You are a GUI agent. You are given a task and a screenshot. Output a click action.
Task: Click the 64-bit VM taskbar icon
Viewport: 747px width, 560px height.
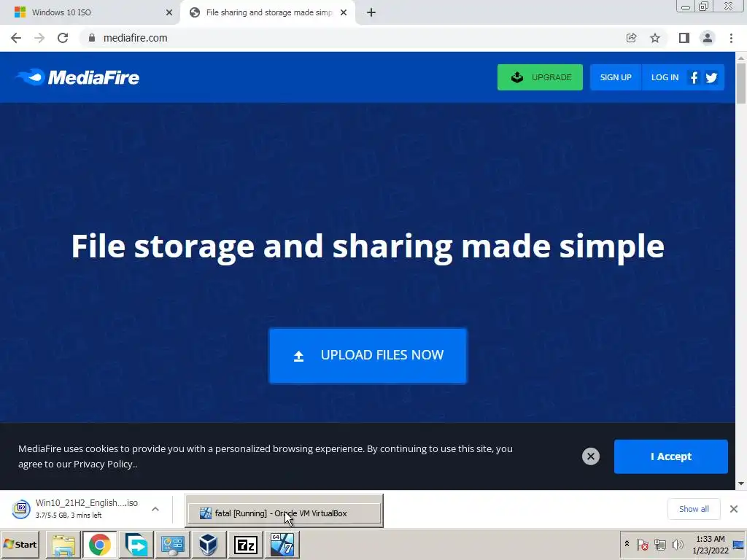282,545
